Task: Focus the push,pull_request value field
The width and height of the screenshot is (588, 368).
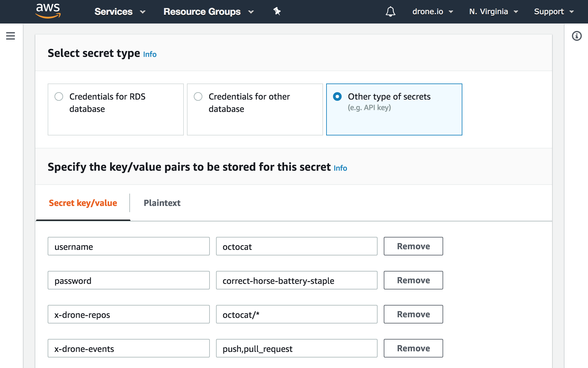Action: (297, 348)
